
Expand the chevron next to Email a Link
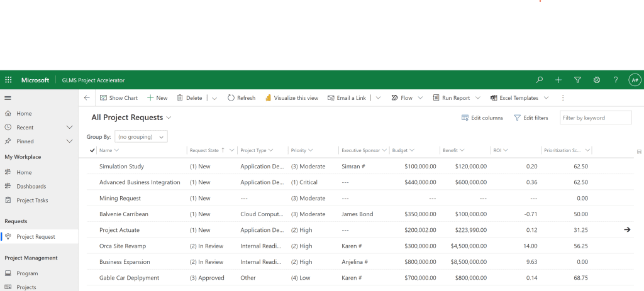378,98
